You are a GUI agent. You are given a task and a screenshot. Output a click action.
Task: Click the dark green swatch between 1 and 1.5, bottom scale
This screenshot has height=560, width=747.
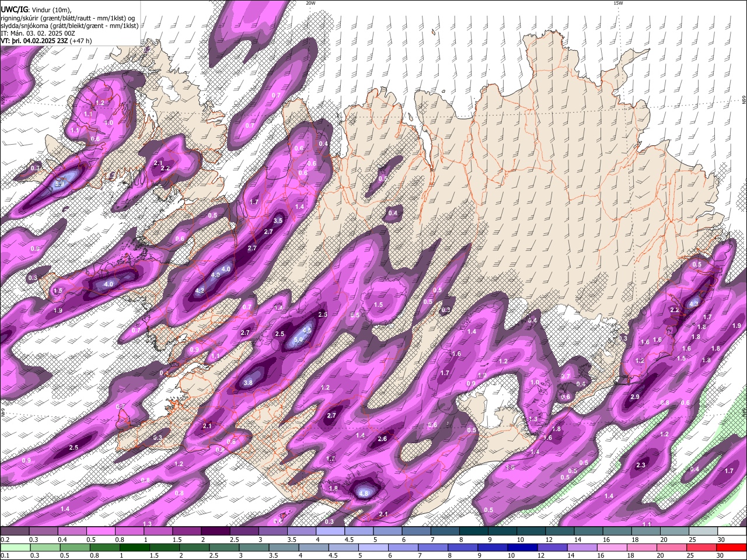pos(134,547)
